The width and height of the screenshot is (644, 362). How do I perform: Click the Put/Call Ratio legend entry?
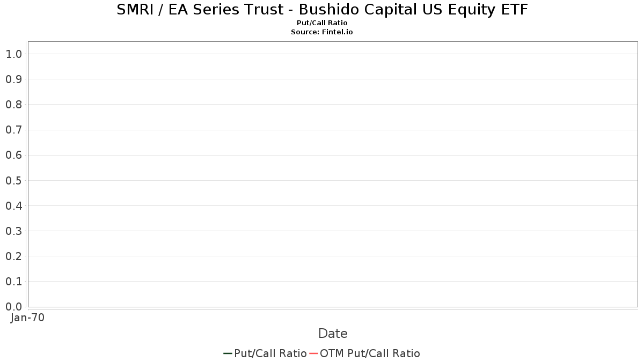(x=265, y=353)
